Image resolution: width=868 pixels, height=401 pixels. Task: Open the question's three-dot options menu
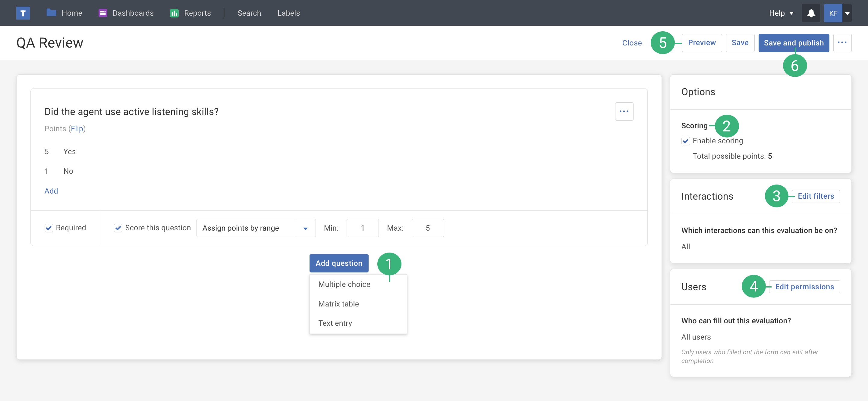click(x=624, y=111)
